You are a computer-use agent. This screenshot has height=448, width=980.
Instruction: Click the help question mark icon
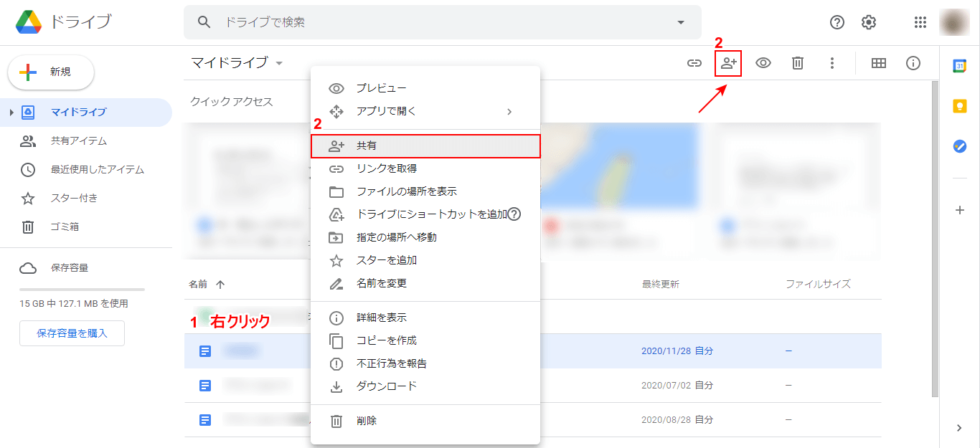click(x=837, y=22)
